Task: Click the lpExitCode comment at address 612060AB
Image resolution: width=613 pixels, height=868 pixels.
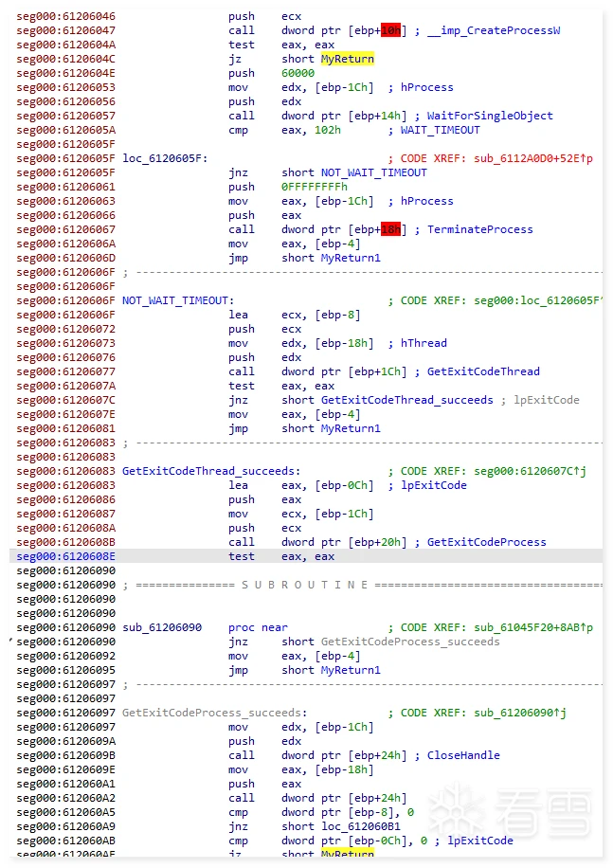Action: click(479, 841)
